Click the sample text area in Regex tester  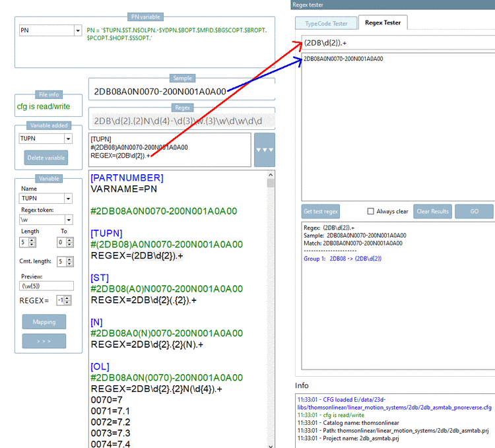(398, 127)
